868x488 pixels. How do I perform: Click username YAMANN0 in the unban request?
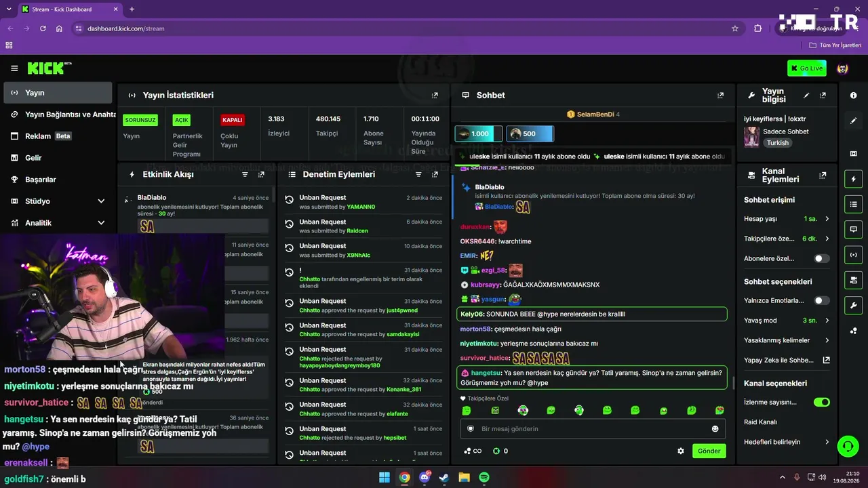coord(361,207)
